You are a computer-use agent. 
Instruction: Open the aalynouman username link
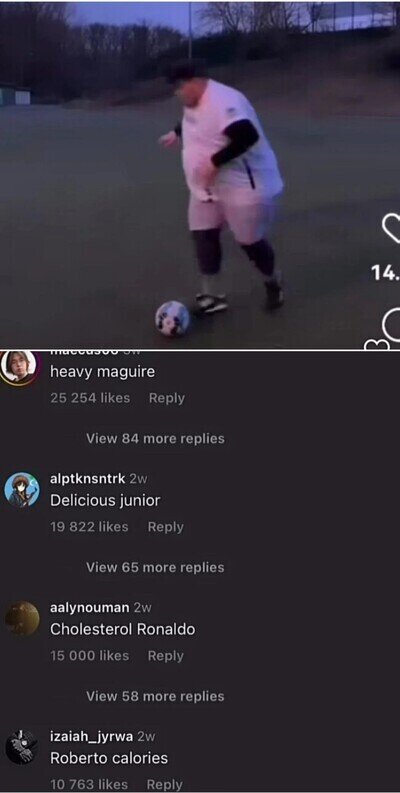click(90, 607)
